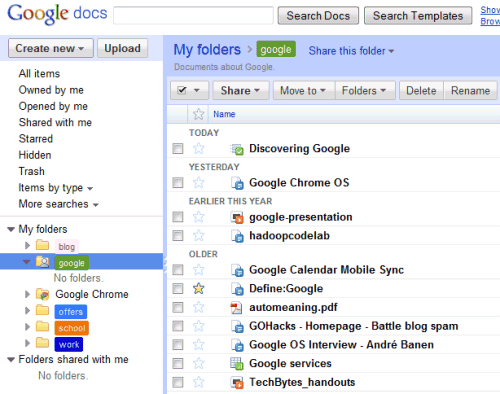The image size is (500, 394).
Task: Click the Search Templates button
Action: [x=418, y=16]
